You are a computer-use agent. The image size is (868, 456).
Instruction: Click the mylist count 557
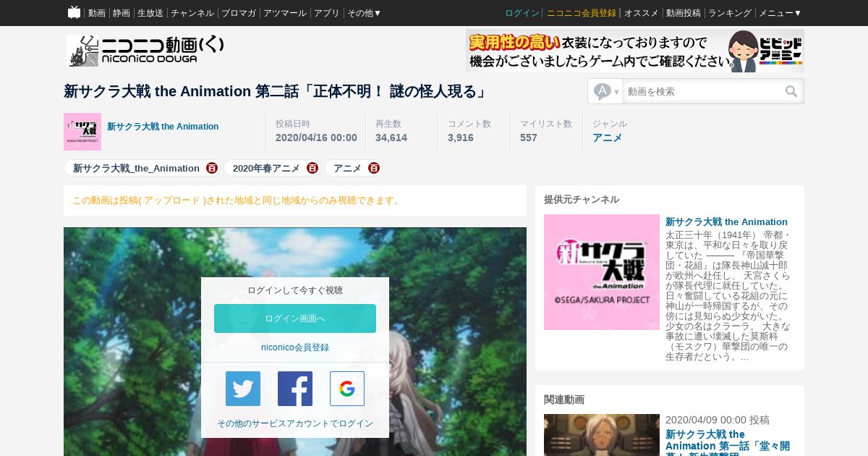pyautogui.click(x=529, y=138)
